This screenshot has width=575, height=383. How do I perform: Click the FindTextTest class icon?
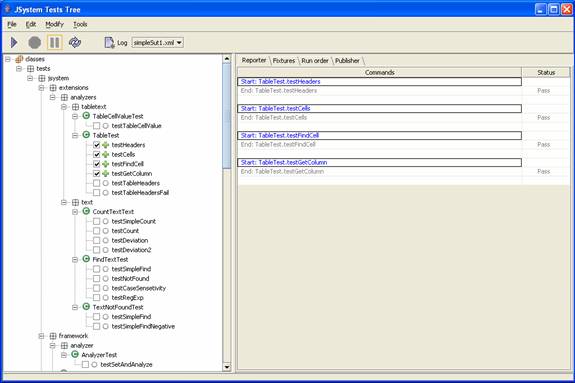click(86, 259)
